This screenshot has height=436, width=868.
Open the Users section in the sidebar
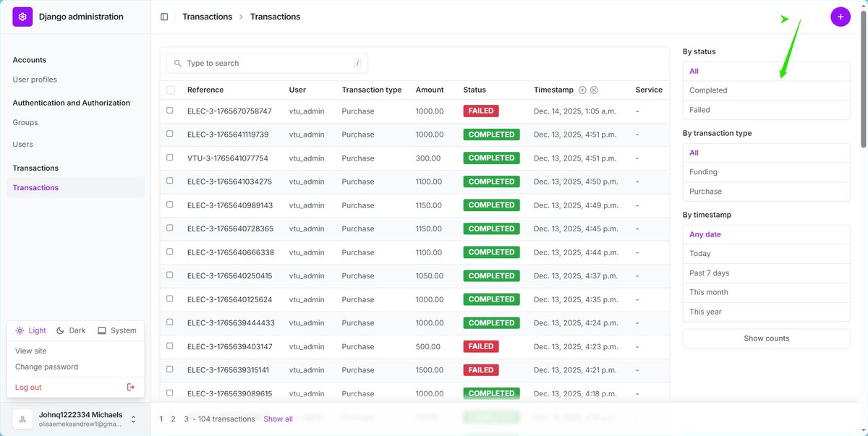(22, 144)
